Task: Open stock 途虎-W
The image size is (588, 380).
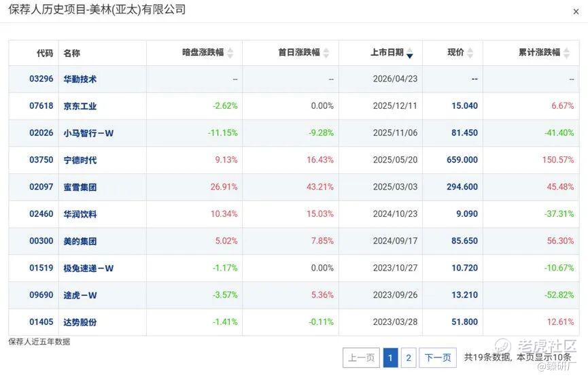Action: [x=80, y=295]
